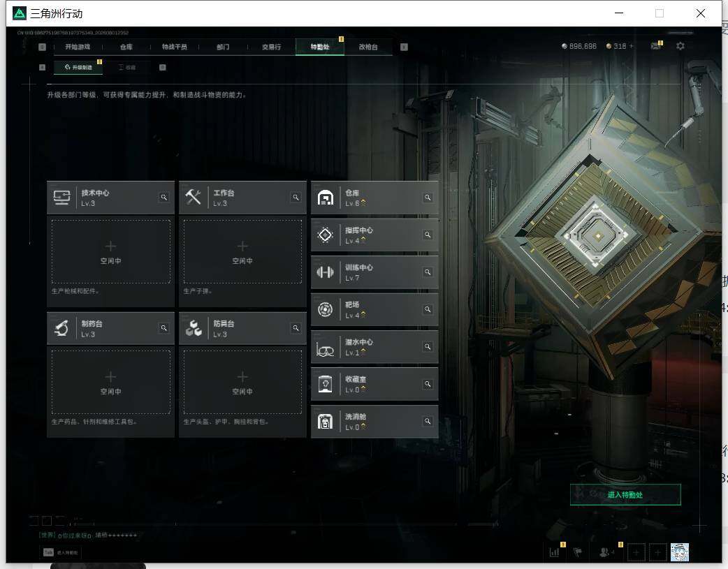Select the 特勤处 tab
Viewport: 728px width, 569px height.
coord(320,47)
